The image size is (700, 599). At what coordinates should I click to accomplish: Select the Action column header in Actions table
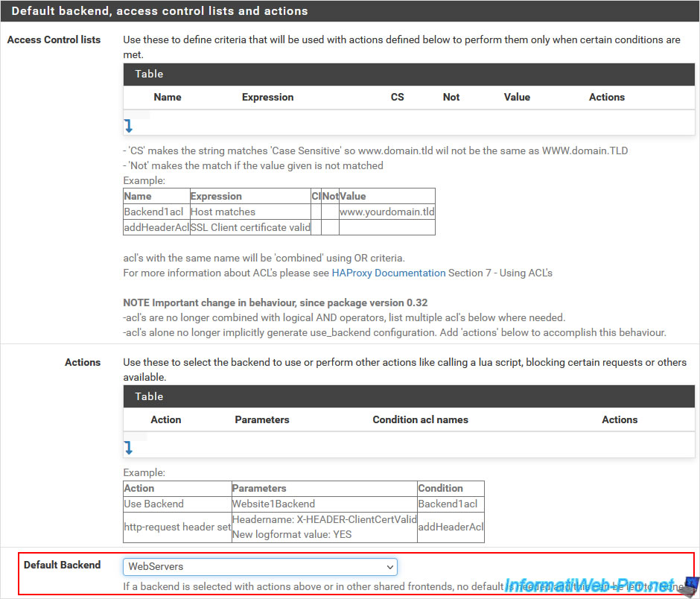pyautogui.click(x=165, y=420)
